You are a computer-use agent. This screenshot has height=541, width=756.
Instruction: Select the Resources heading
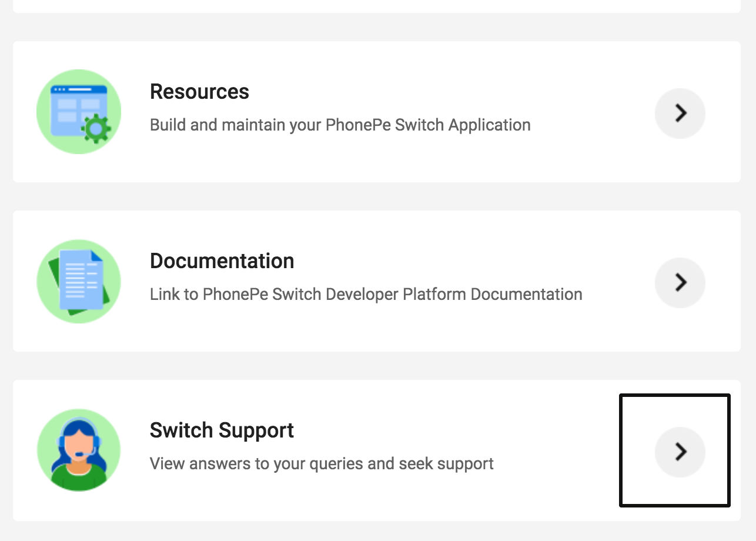(199, 92)
